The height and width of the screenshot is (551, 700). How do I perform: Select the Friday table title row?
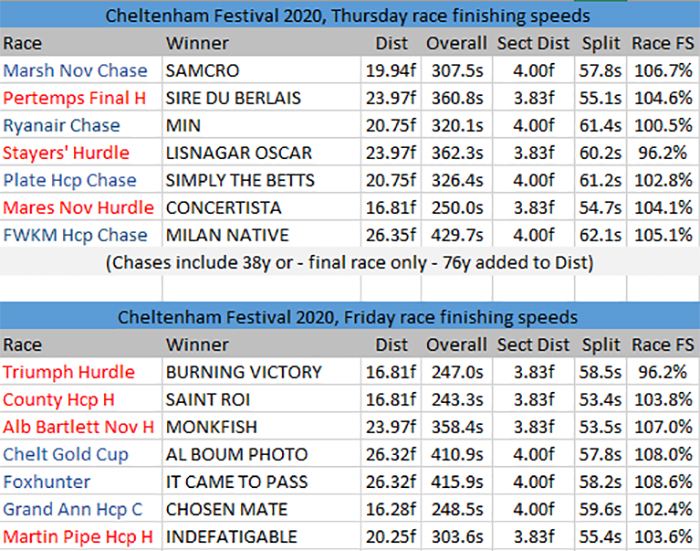(x=349, y=317)
